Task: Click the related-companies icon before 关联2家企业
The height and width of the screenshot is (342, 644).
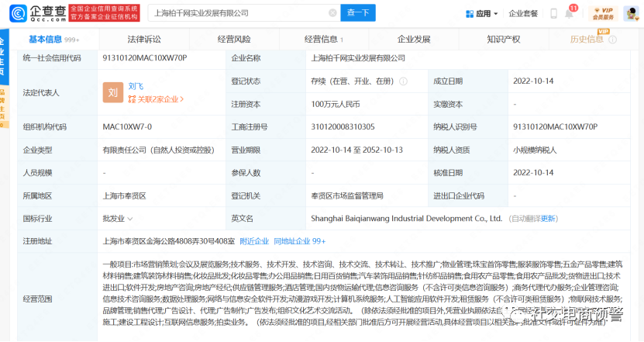Action: [132, 99]
